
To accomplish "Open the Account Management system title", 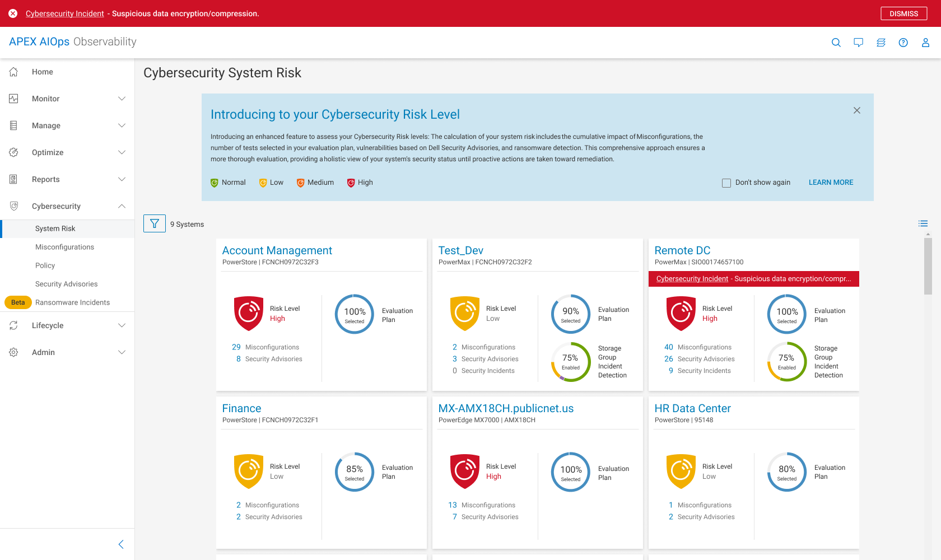I will click(x=277, y=250).
